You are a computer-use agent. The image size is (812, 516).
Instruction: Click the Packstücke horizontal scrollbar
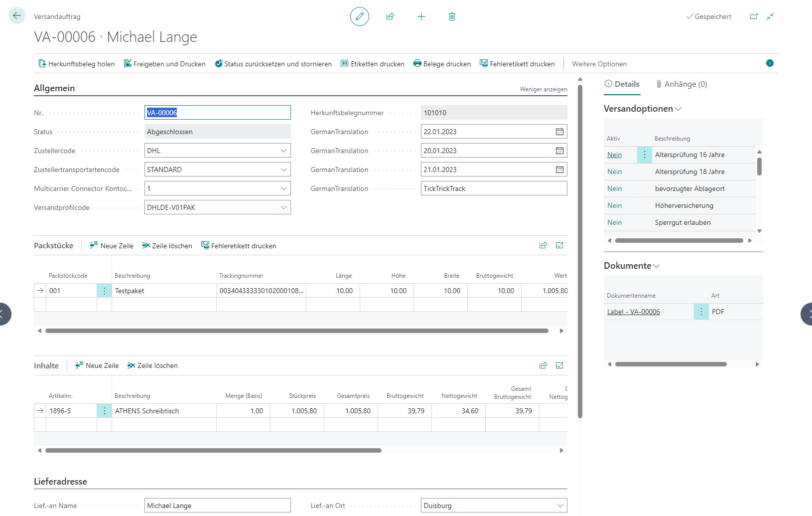pos(296,331)
